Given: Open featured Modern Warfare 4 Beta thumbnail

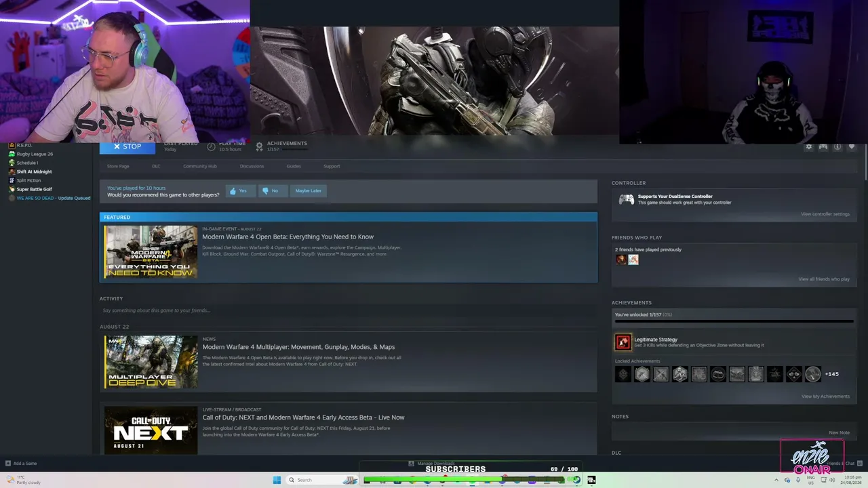Looking at the screenshot, I should 151,251.
